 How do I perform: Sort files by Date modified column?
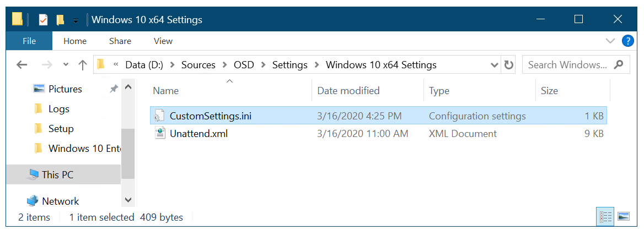[348, 91]
